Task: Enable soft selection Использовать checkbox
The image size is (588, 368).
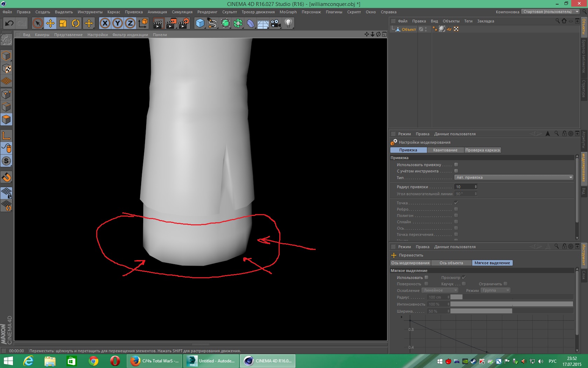Action: (426, 278)
